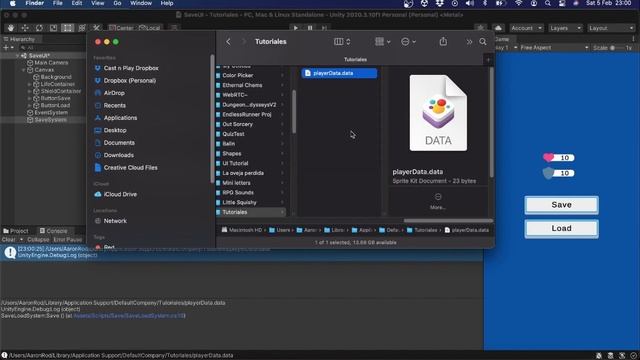Select the Hand tool in Unity toolbar
This screenshot has width=640, height=360.
(x=11, y=28)
